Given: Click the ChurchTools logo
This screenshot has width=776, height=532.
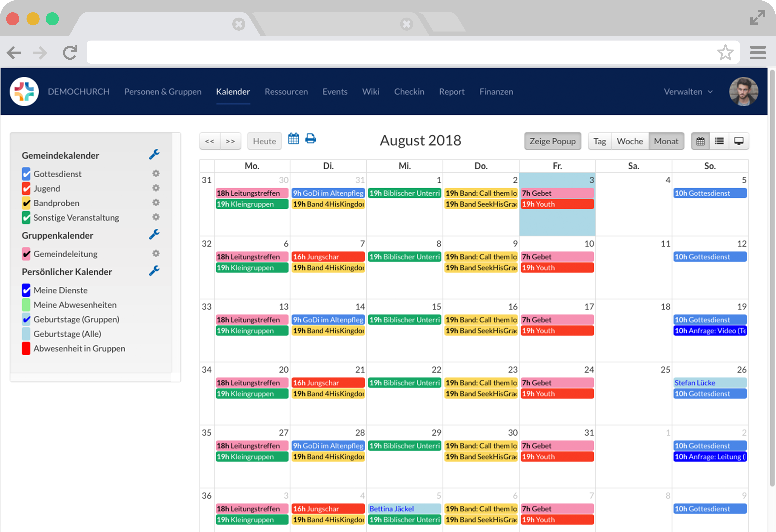Looking at the screenshot, I should (x=24, y=91).
